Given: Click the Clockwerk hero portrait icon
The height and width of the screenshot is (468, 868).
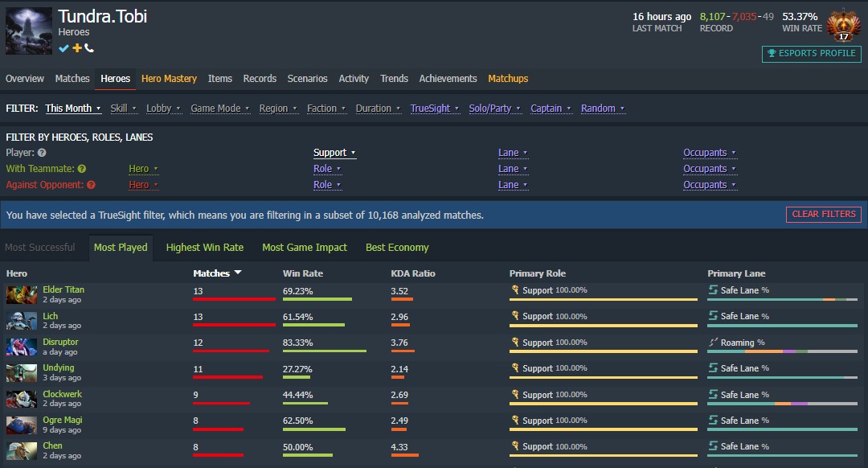Looking at the screenshot, I should pos(22,399).
